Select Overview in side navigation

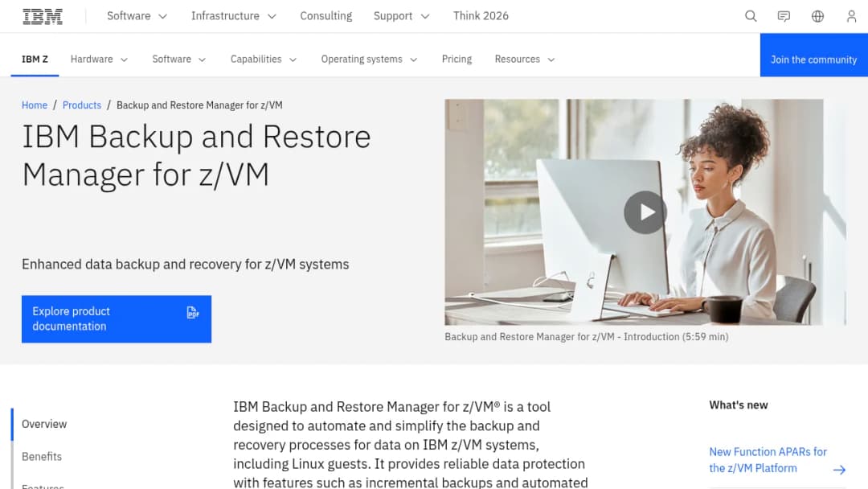(x=44, y=424)
